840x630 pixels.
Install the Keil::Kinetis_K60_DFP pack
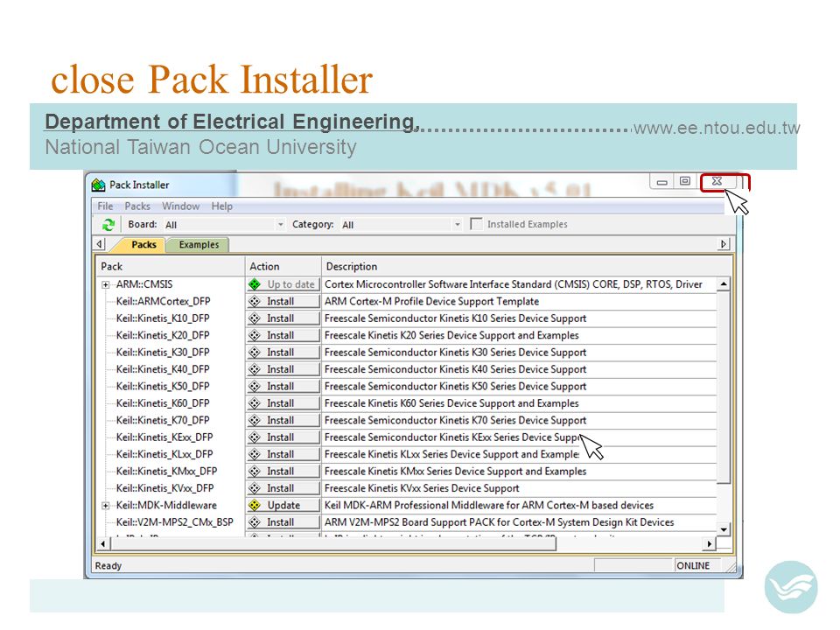283,403
